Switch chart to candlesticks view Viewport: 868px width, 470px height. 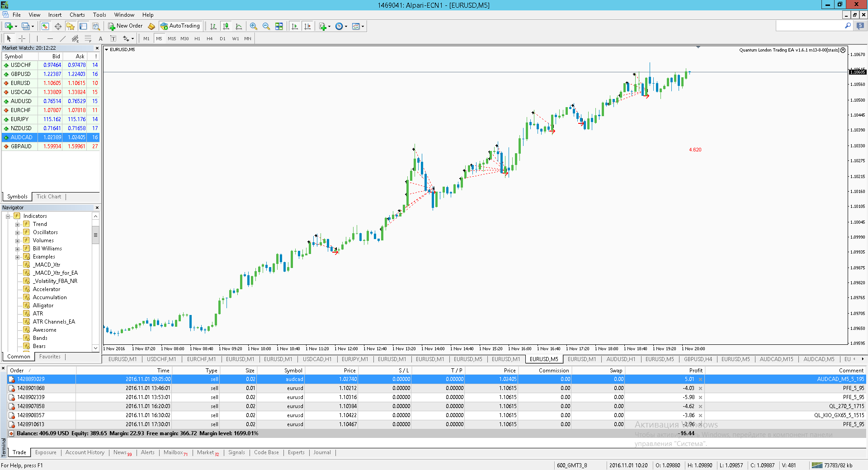coord(226,26)
